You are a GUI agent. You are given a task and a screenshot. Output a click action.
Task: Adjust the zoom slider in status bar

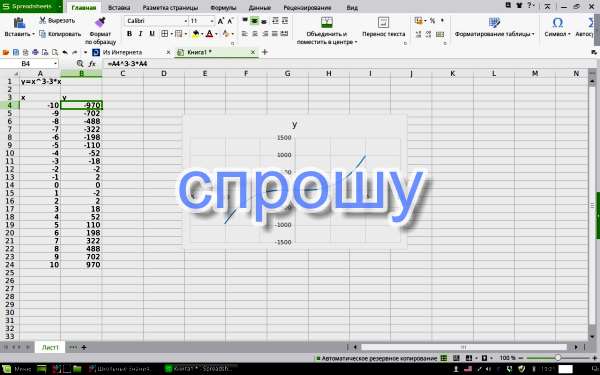[558, 358]
